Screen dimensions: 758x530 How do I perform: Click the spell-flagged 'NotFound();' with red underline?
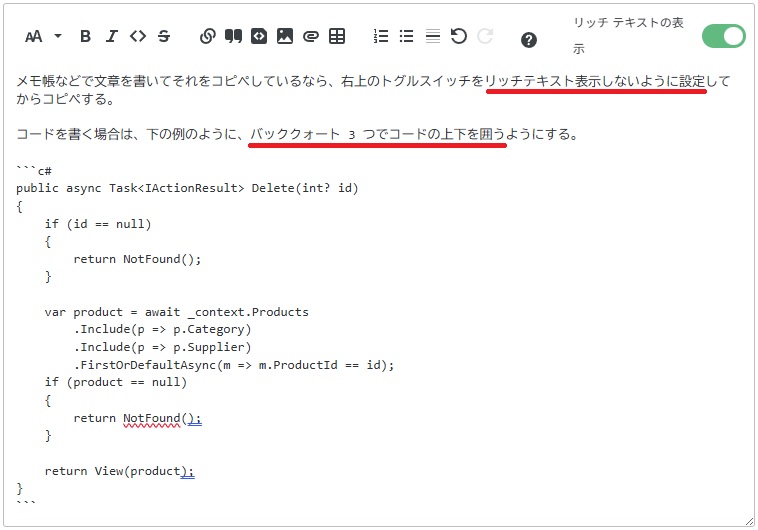point(162,418)
